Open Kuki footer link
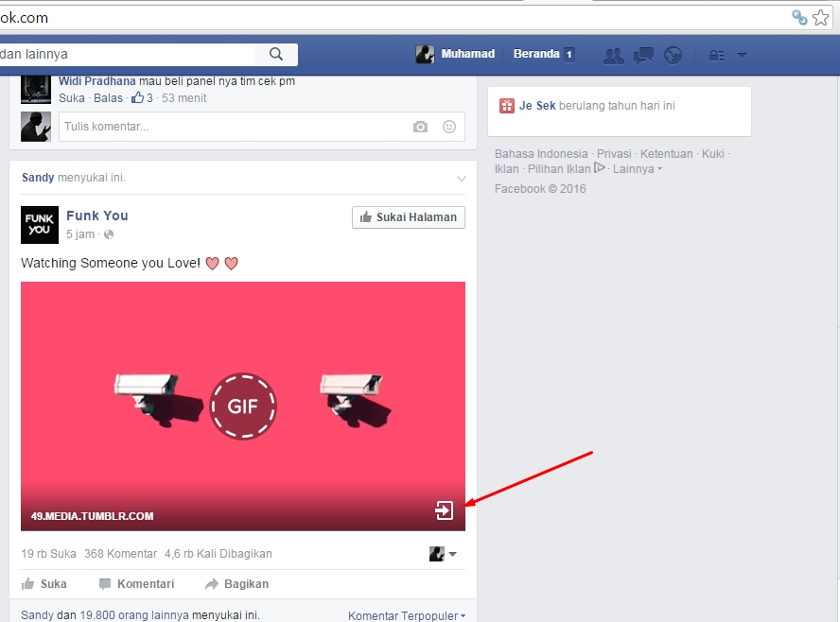 click(x=712, y=154)
